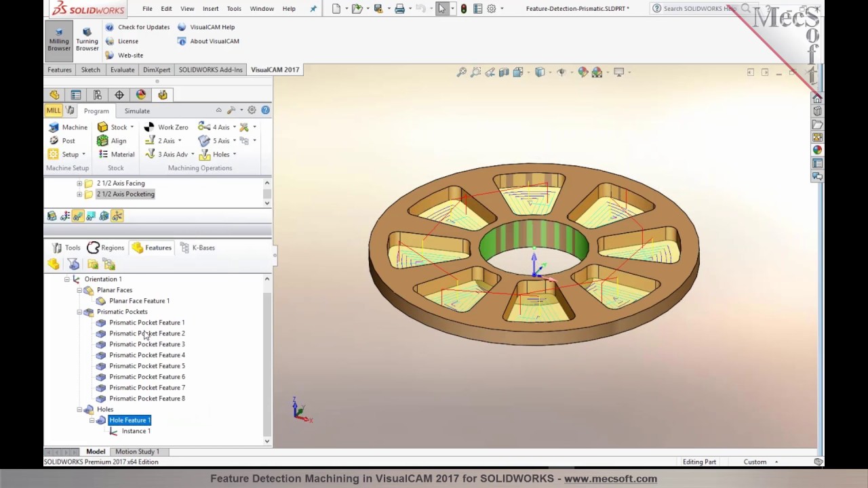Open the Milling Browser
Screen dimensions: 868x488
(59, 40)
